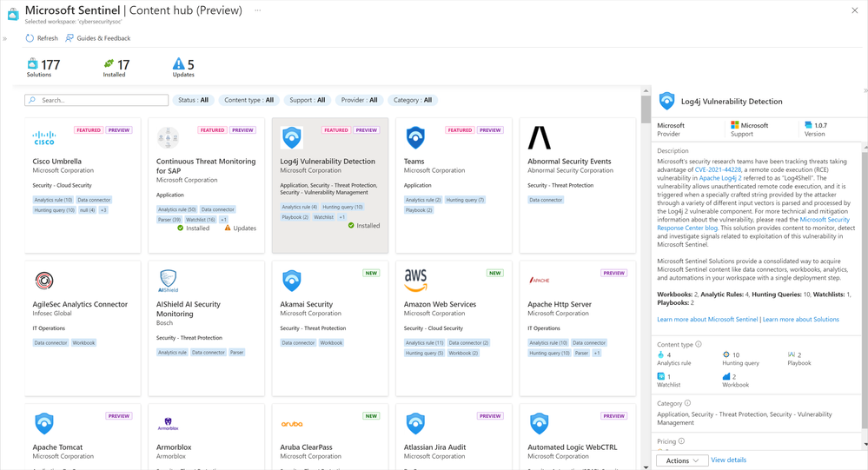
Task: Open the Category filter dropdown
Action: coord(413,100)
